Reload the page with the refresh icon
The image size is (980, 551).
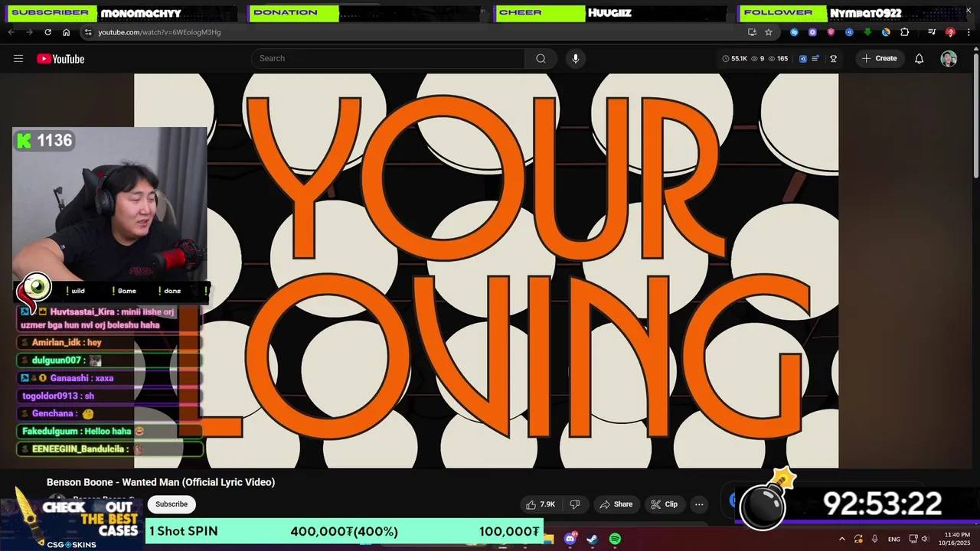coord(47,32)
